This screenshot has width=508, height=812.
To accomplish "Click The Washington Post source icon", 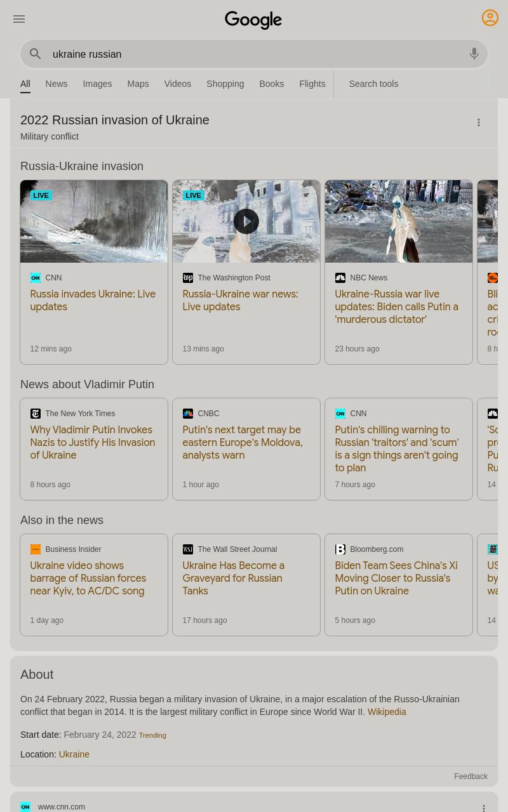I will [x=188, y=278].
